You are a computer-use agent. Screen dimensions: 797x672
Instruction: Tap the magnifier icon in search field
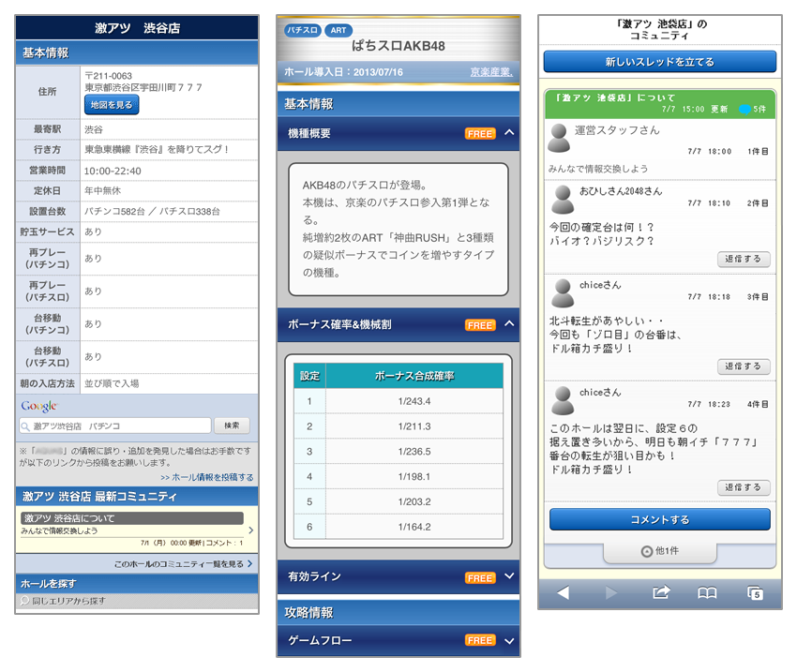[25, 426]
